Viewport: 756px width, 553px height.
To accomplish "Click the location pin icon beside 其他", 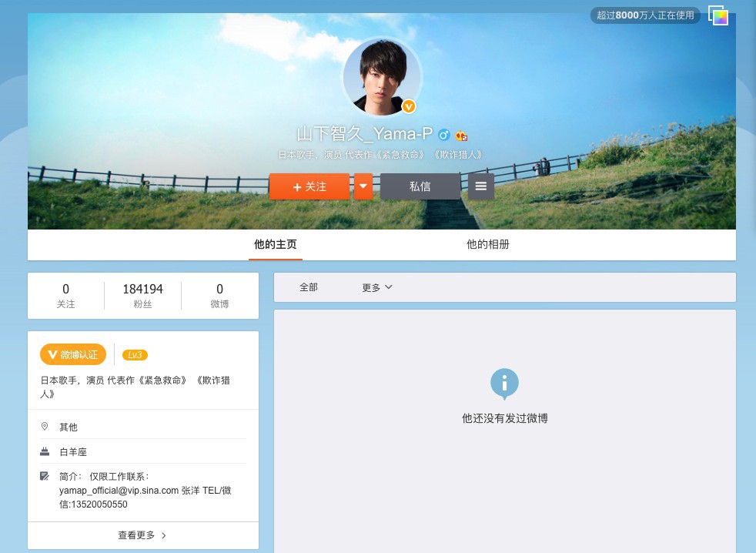I will coord(45,427).
